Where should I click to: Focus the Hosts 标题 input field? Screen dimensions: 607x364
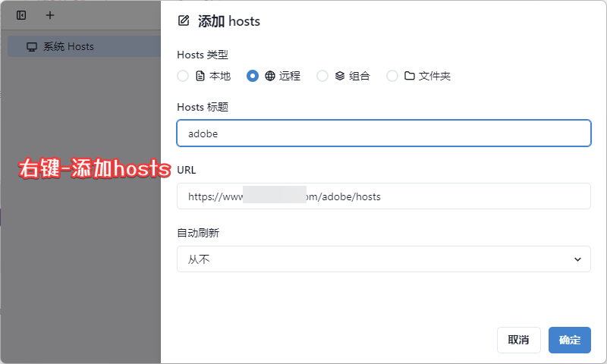[384, 133]
